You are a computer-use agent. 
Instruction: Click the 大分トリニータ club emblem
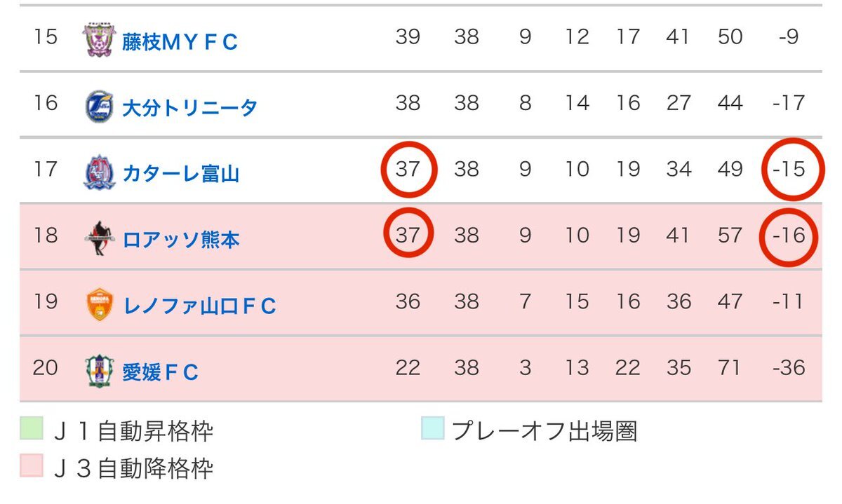coord(99,106)
